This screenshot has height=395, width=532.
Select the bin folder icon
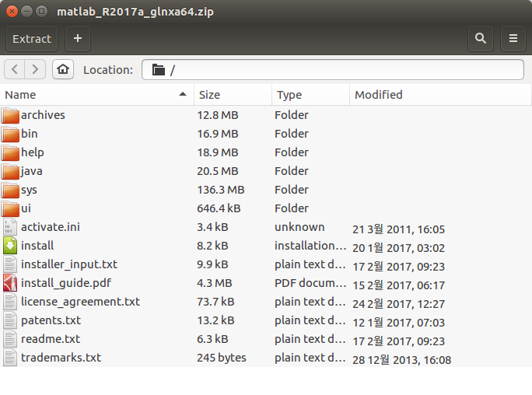(x=10, y=135)
